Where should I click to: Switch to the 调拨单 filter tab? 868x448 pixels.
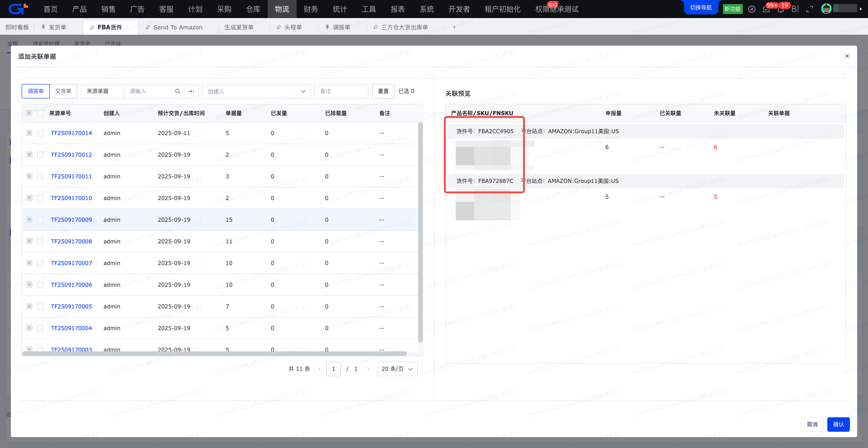coord(36,91)
